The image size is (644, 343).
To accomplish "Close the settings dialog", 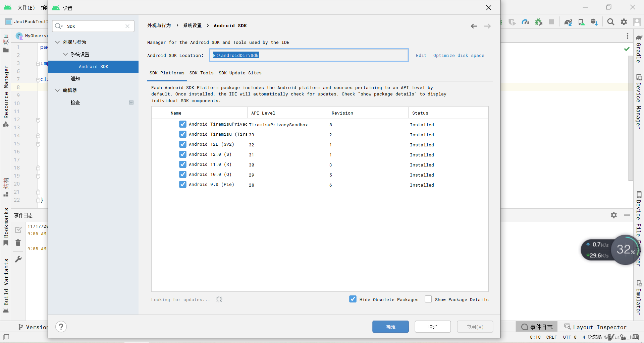I will (489, 8).
